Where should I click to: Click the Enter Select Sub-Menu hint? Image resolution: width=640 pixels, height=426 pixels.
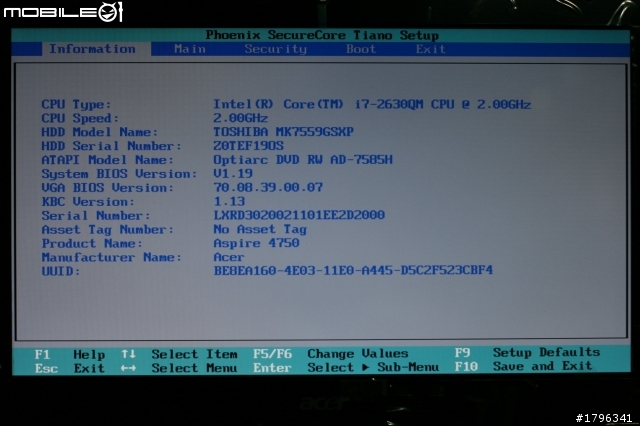tap(346, 368)
